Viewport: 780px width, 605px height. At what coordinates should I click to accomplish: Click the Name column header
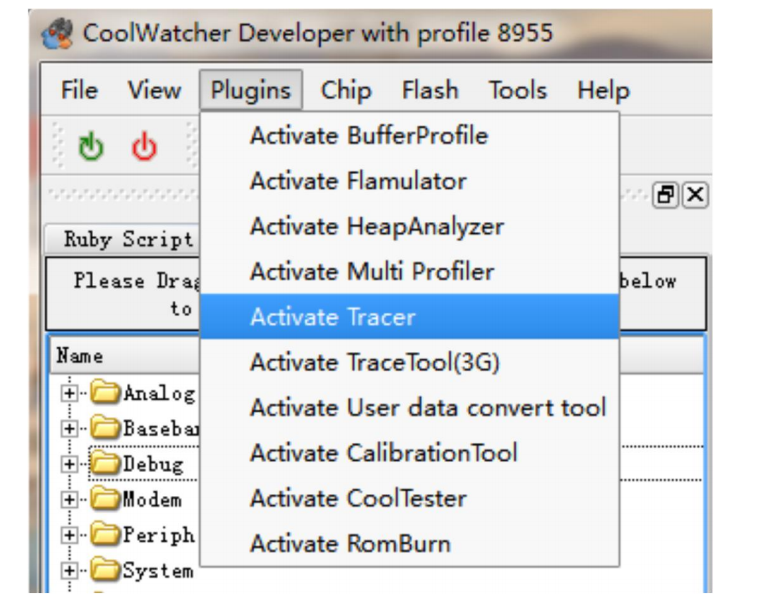[x=125, y=356]
